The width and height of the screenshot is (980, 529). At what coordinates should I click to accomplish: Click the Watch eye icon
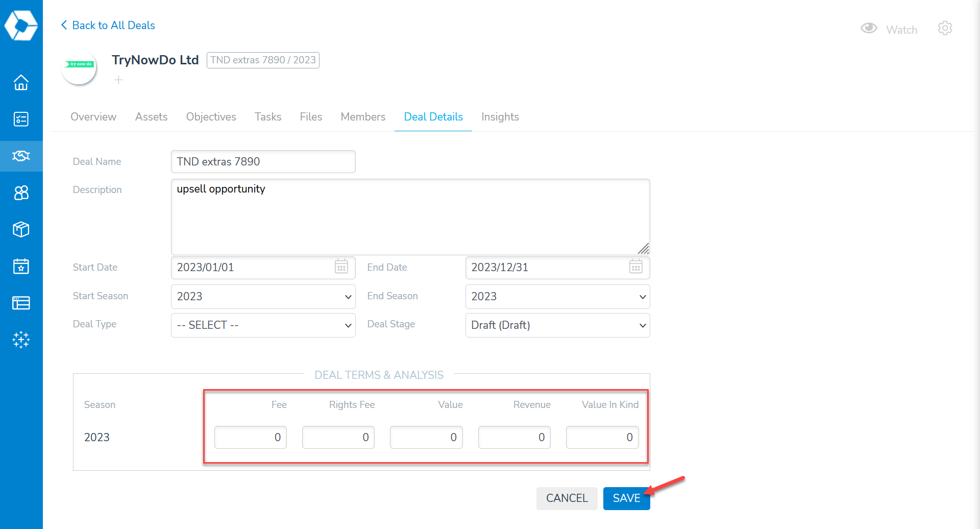pos(869,28)
